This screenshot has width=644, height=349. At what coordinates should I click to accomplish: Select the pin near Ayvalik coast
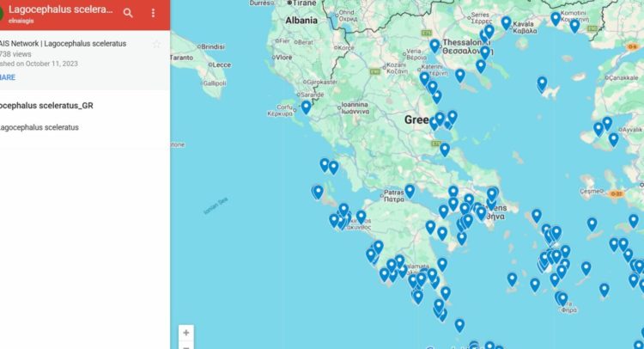point(614,140)
